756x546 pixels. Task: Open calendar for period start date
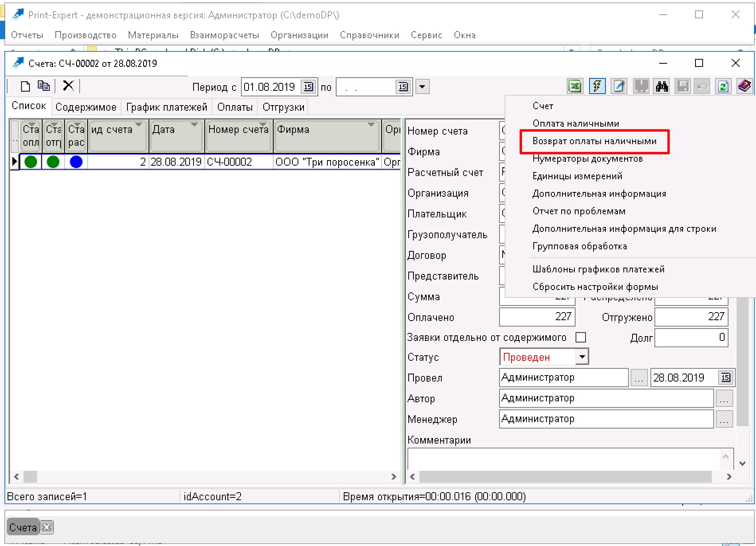click(308, 87)
